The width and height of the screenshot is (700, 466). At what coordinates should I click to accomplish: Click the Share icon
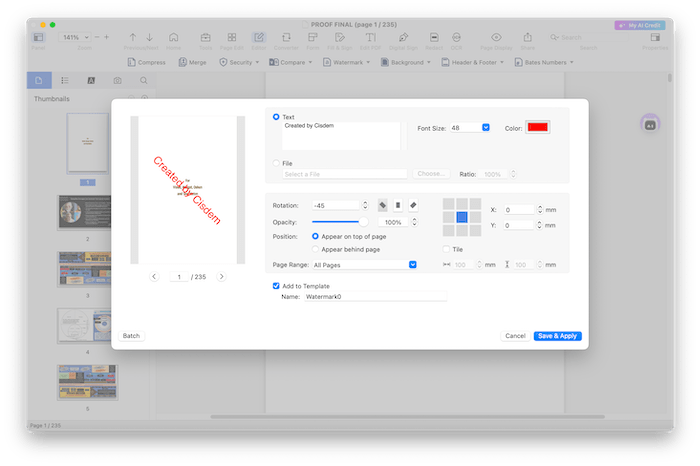(x=527, y=37)
